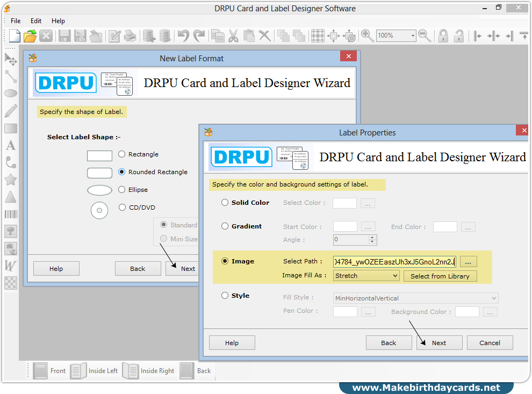The image size is (532, 394).
Task: Click the Start Color swatch box
Action: coord(345,226)
